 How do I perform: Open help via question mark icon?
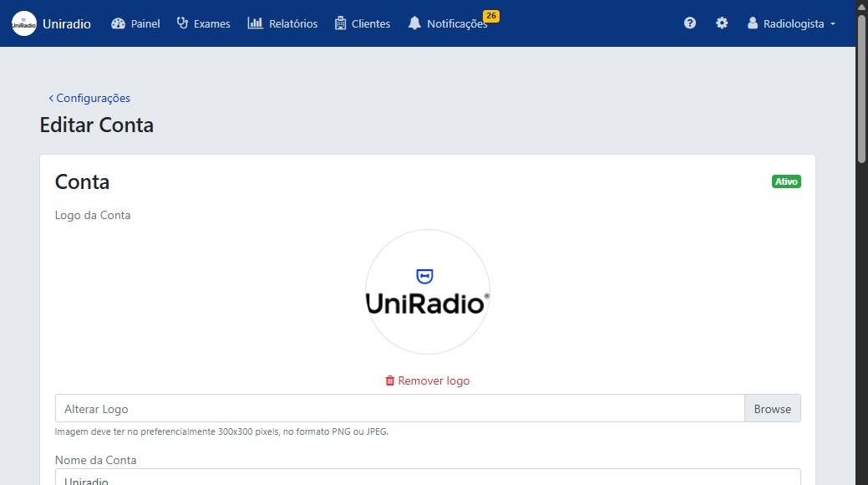point(690,23)
